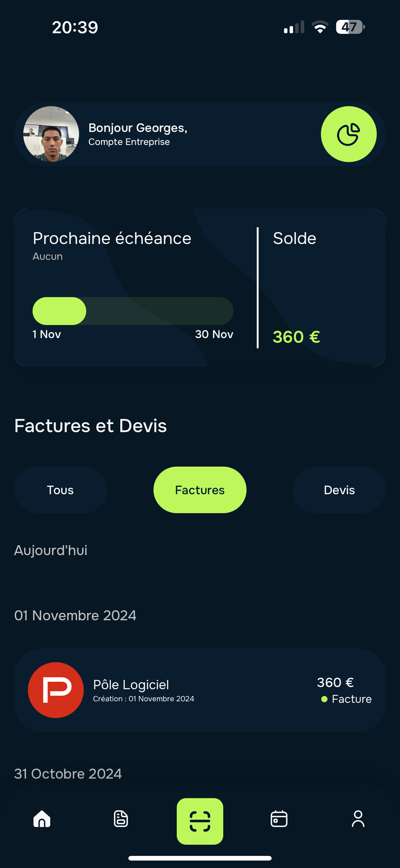The height and width of the screenshot is (868, 400).
Task: Select the Tous filter tab
Action: [60, 490]
